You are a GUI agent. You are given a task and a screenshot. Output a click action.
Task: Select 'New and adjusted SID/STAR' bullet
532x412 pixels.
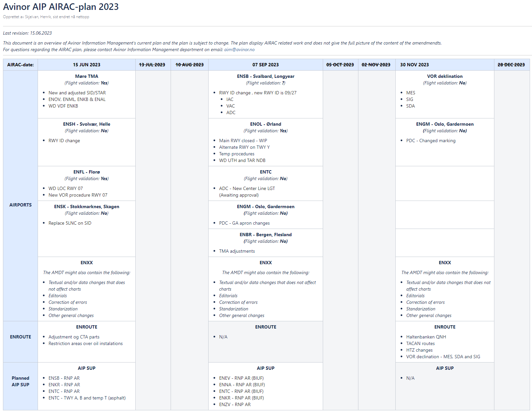click(x=77, y=93)
